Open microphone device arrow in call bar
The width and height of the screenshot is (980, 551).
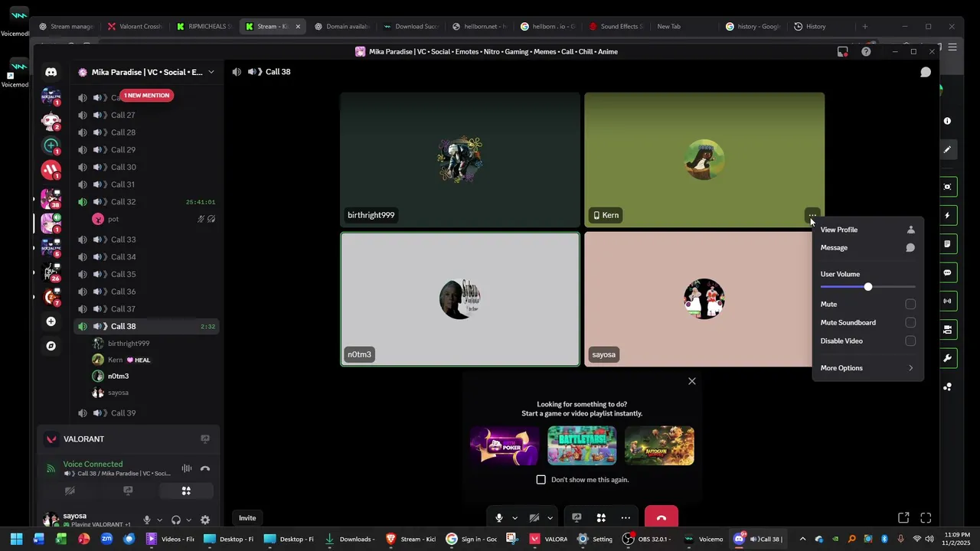point(514,518)
